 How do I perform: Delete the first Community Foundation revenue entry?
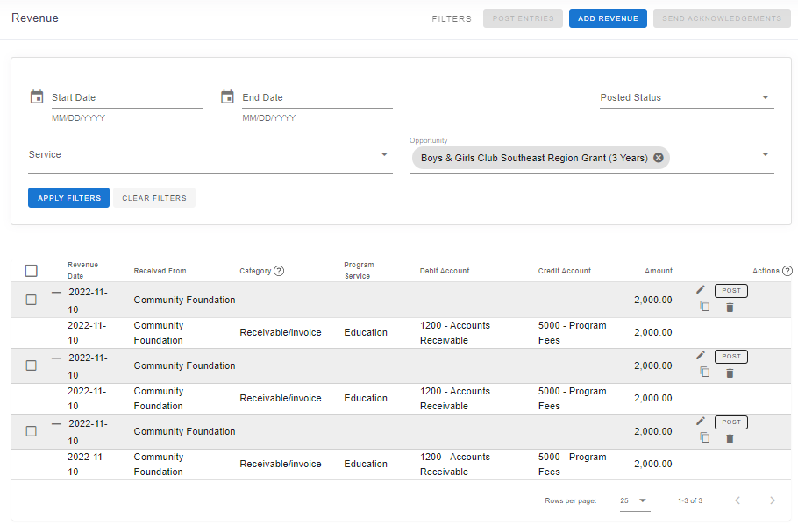tap(730, 308)
